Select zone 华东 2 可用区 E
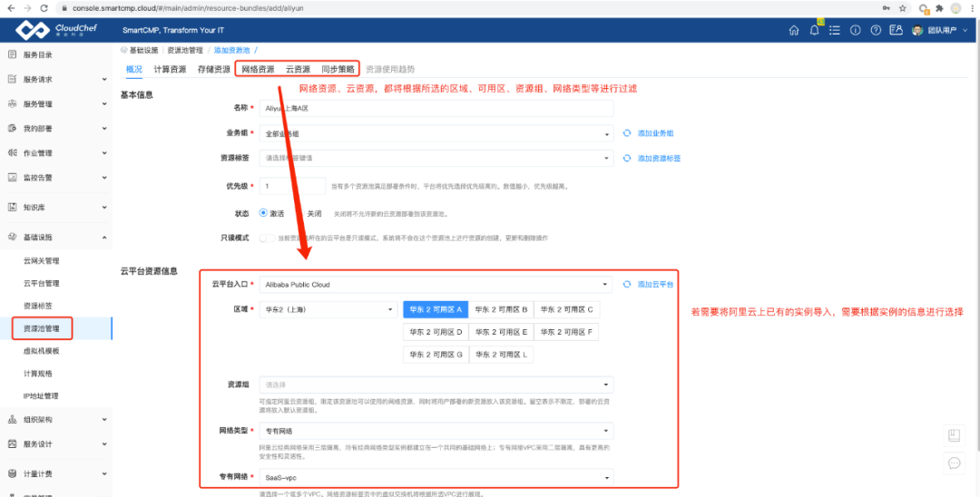Screen dimensions: 980x497 point(501,332)
